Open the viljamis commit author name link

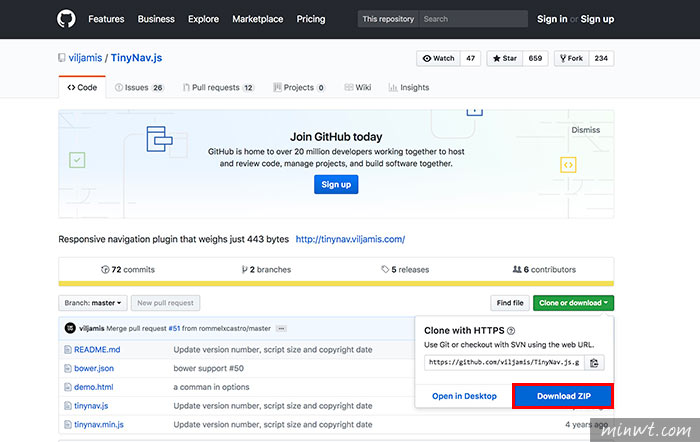92,329
